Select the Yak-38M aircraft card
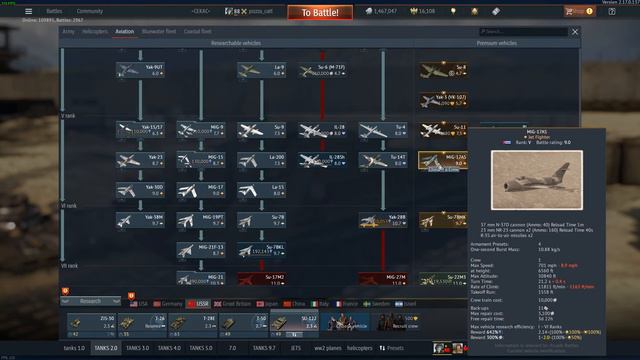This screenshot has height=360, width=640. pos(140,220)
